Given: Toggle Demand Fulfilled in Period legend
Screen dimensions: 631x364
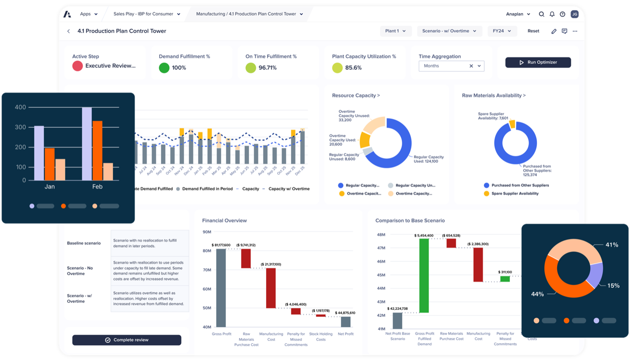Looking at the screenshot, I should click(x=204, y=189).
